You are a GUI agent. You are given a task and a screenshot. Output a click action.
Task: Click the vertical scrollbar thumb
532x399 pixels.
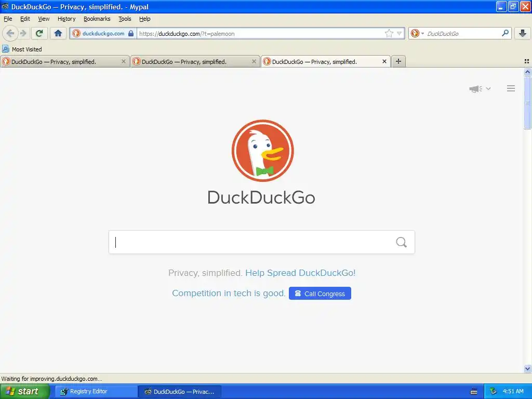click(x=527, y=103)
